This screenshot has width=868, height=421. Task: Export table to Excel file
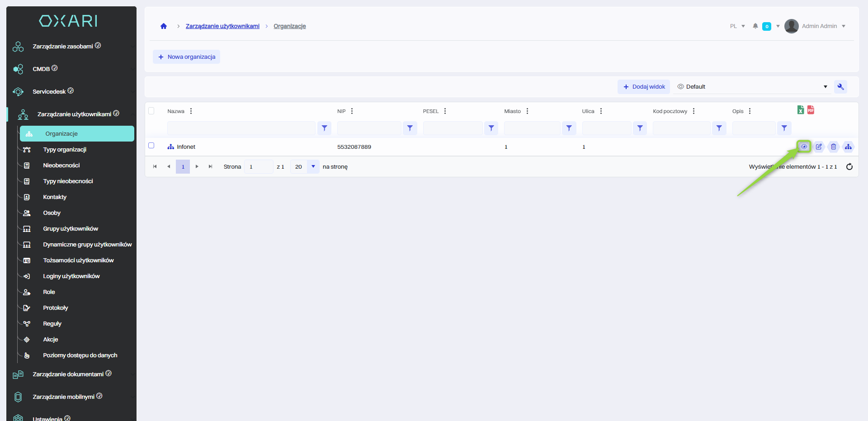click(x=801, y=110)
